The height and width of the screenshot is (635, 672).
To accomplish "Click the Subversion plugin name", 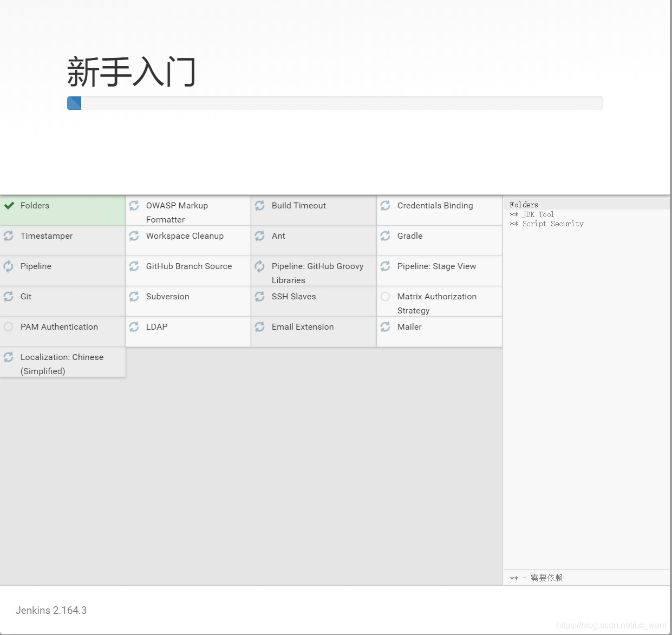I will tap(168, 297).
